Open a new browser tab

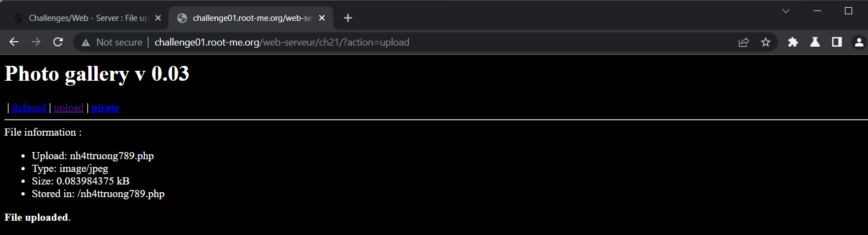[x=348, y=18]
